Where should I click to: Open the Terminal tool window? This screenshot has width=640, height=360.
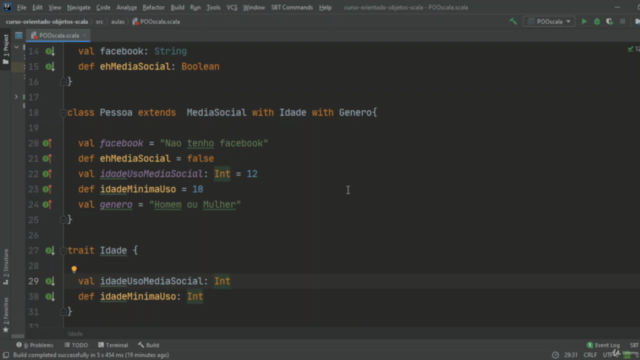point(113,345)
